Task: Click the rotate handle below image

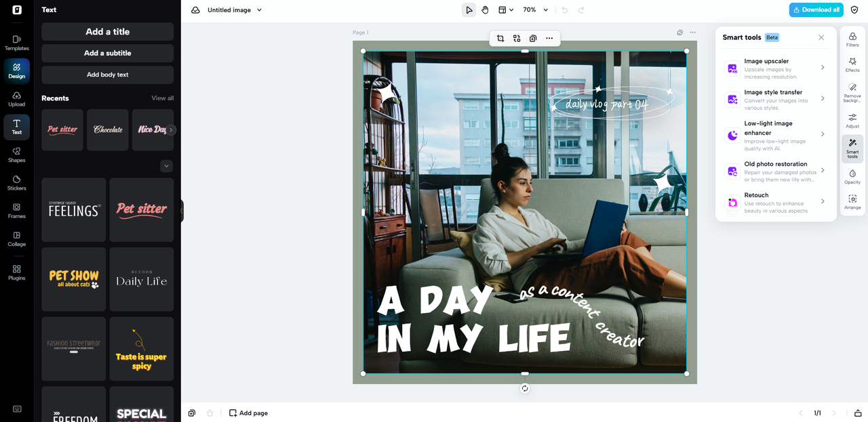Action: 525,388
